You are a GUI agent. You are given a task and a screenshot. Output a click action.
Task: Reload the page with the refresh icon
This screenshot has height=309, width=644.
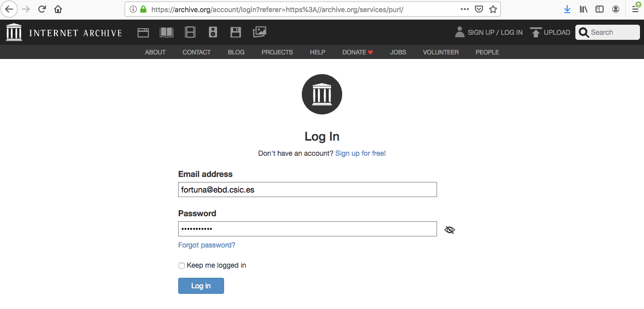click(42, 9)
